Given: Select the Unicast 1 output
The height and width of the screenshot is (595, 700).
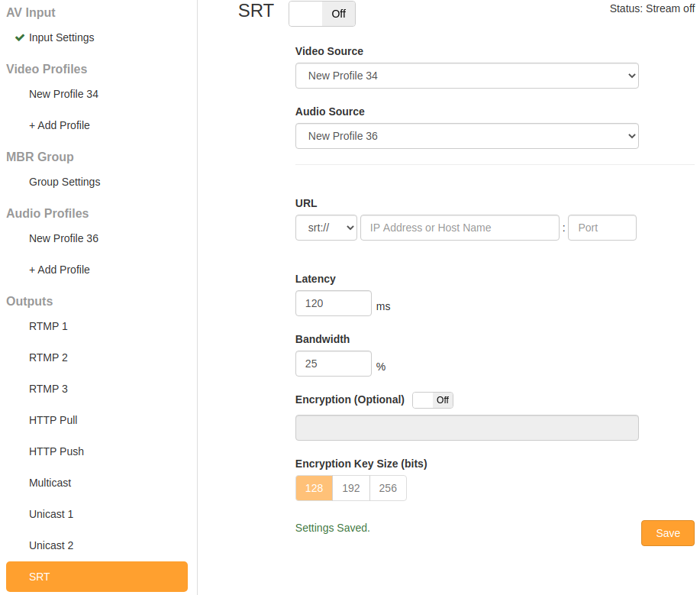Looking at the screenshot, I should click(x=51, y=513).
